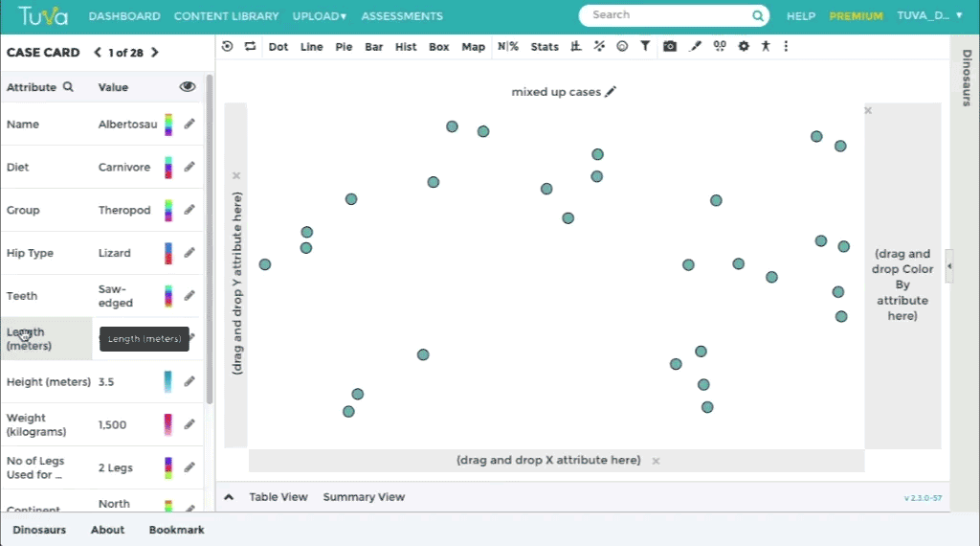This screenshot has height=546, width=980.
Task: Toggle the N|% count/percent option
Action: pos(508,46)
